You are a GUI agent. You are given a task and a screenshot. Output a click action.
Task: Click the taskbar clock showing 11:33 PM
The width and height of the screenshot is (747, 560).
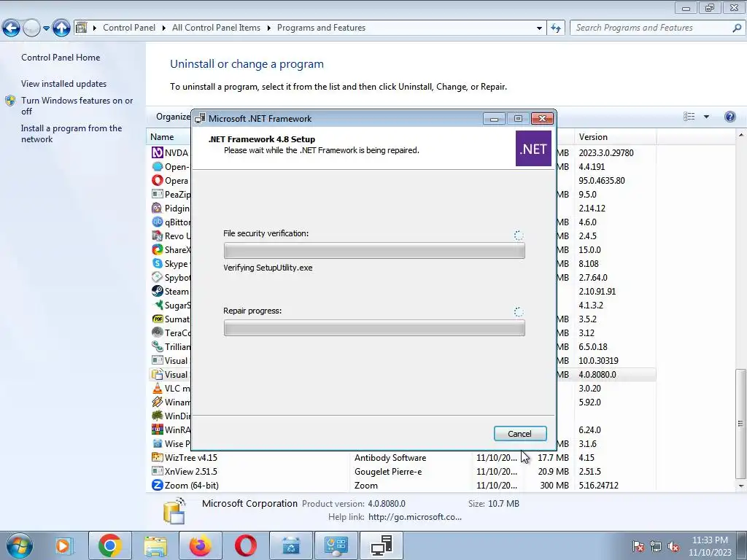click(x=710, y=546)
